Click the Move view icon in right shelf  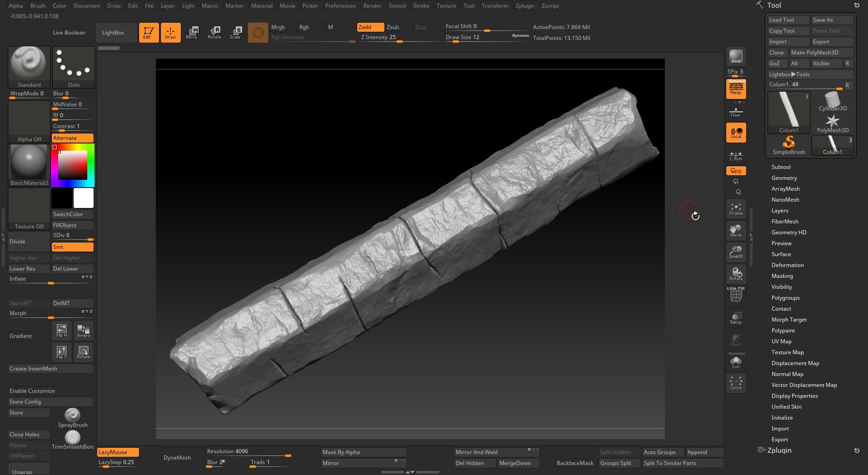[x=736, y=231]
